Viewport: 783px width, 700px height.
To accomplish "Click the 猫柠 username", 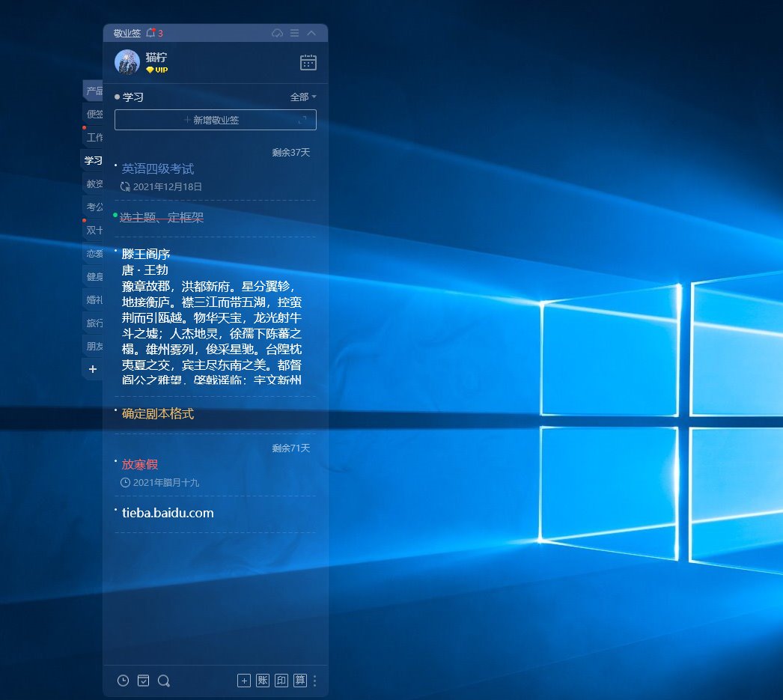I will [x=156, y=58].
